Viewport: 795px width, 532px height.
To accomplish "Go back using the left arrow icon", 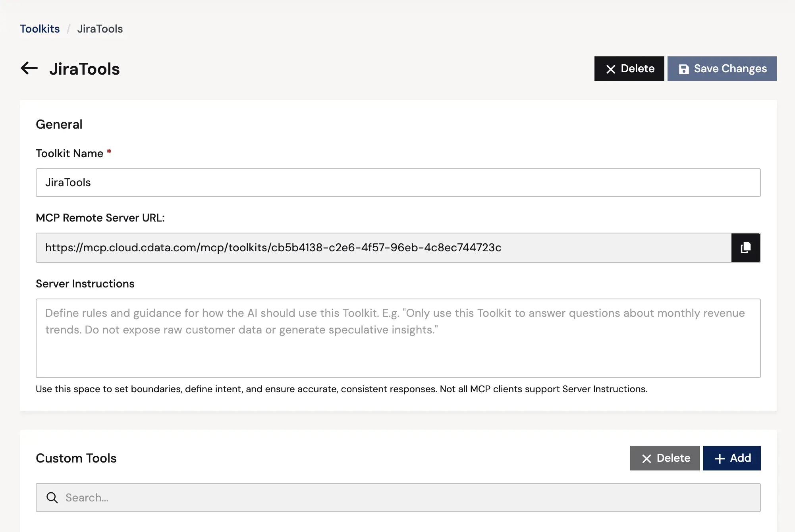I will point(29,68).
